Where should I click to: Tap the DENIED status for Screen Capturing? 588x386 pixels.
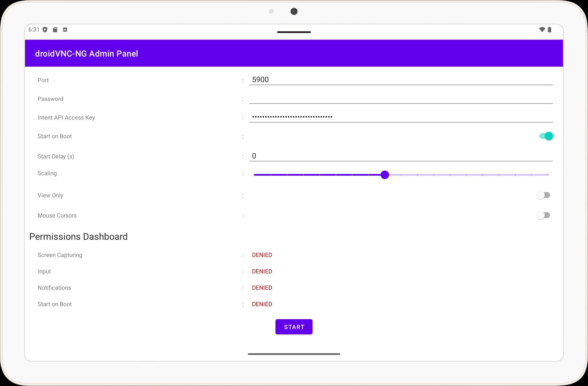(262, 255)
